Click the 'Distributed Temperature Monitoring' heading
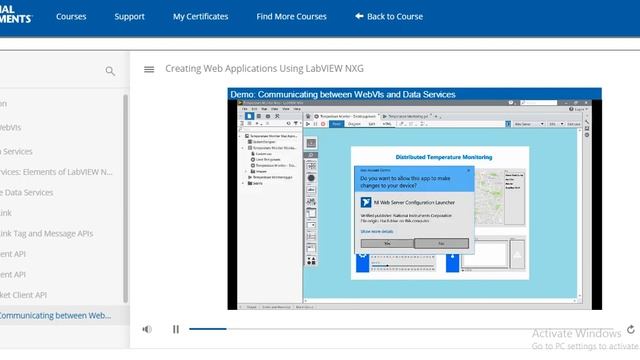The height and width of the screenshot is (360, 640). point(444,157)
